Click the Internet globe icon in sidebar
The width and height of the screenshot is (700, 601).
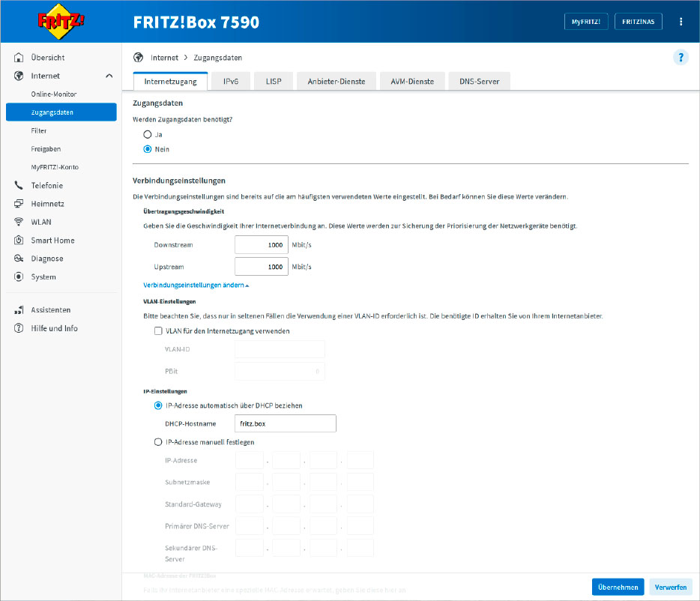pyautogui.click(x=19, y=76)
